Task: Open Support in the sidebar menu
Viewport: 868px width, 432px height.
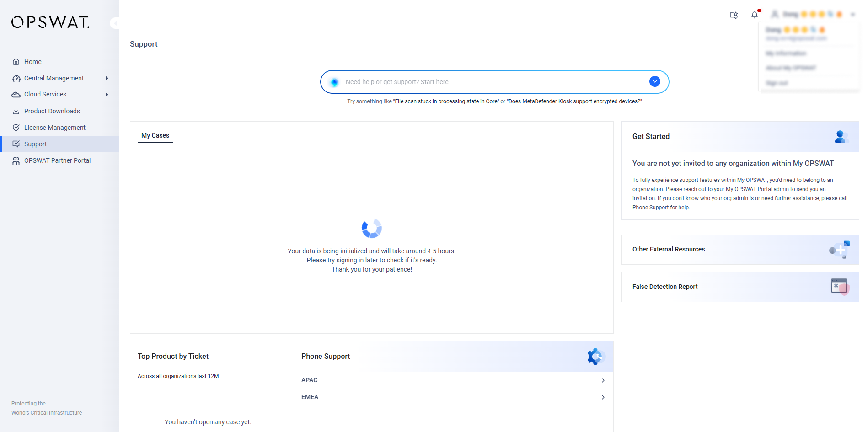Action: pos(59,144)
